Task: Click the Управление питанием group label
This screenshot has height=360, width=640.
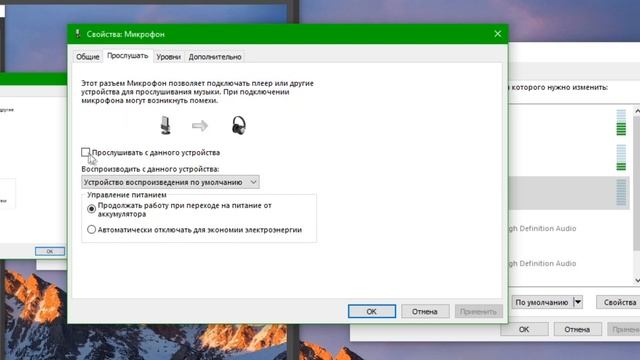Action: click(127, 195)
